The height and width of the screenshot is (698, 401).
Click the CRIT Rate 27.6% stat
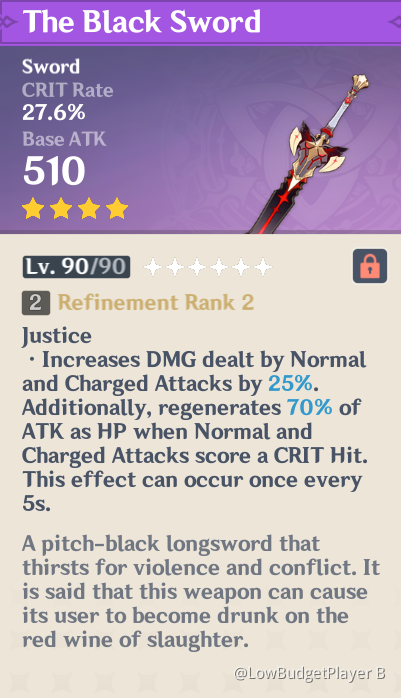[68, 101]
